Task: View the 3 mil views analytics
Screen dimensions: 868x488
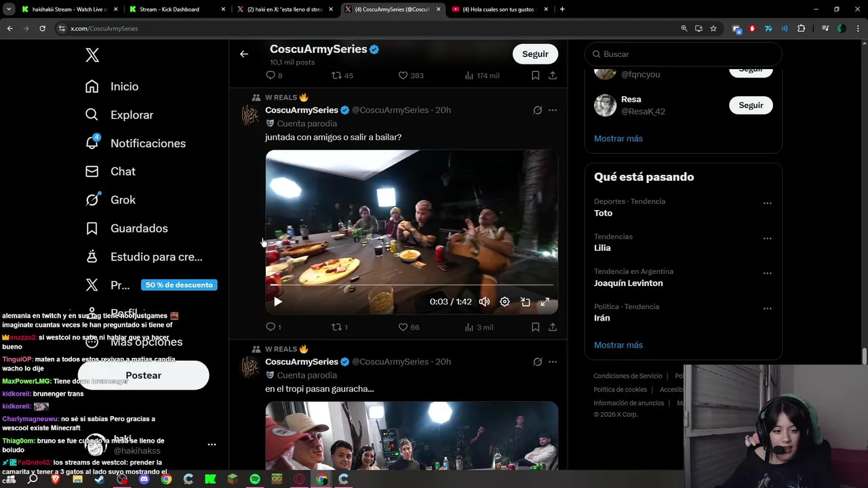Action: pos(478,327)
